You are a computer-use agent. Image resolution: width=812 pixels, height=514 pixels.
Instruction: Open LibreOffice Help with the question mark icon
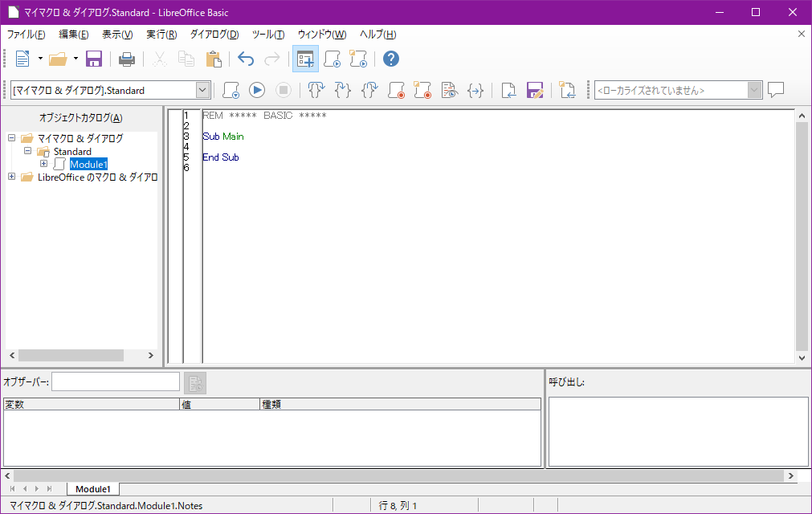391,59
